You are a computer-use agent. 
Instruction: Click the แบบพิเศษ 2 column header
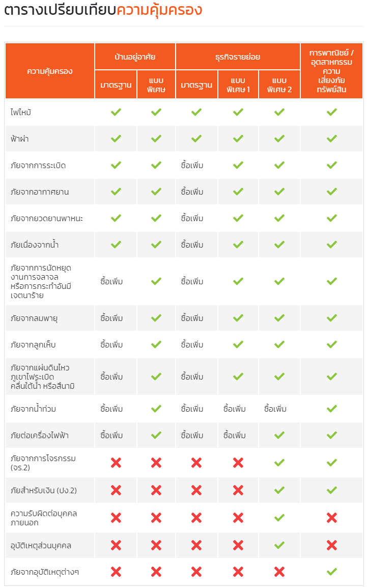tap(279, 85)
